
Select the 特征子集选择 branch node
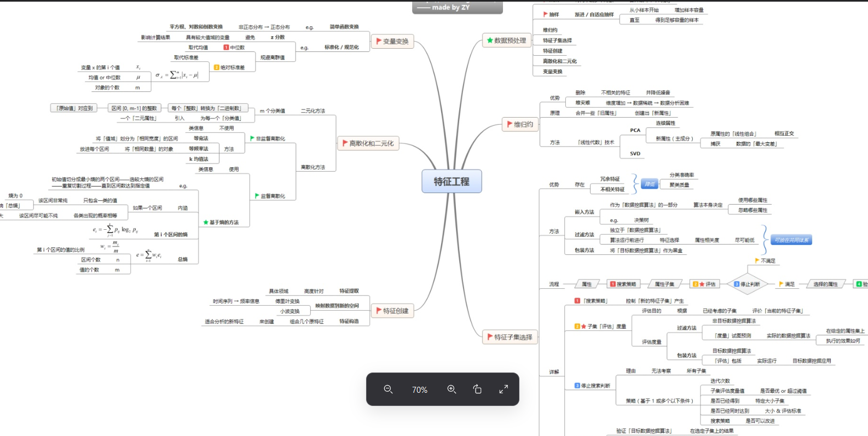[510, 337]
